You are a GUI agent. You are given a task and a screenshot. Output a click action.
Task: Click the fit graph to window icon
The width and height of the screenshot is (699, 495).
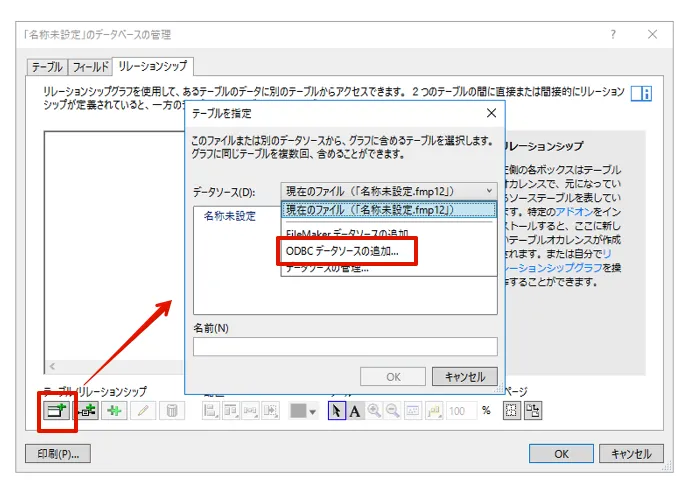click(x=413, y=411)
